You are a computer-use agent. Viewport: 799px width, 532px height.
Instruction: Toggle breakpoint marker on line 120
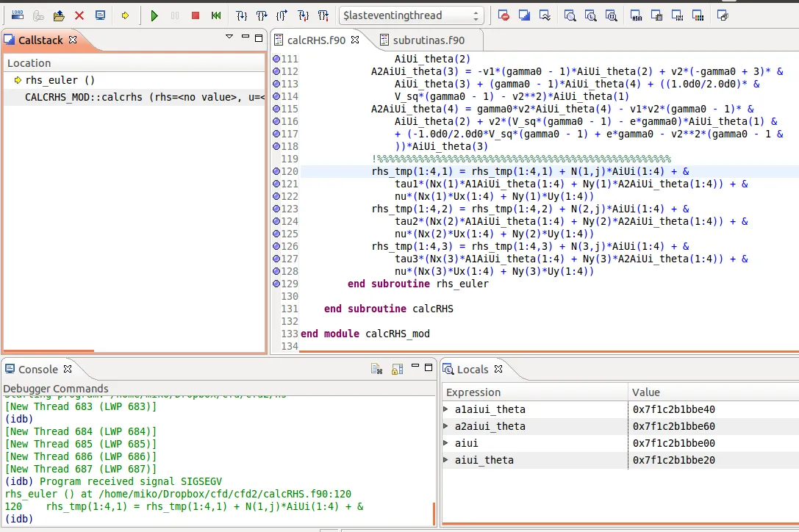[x=276, y=171]
